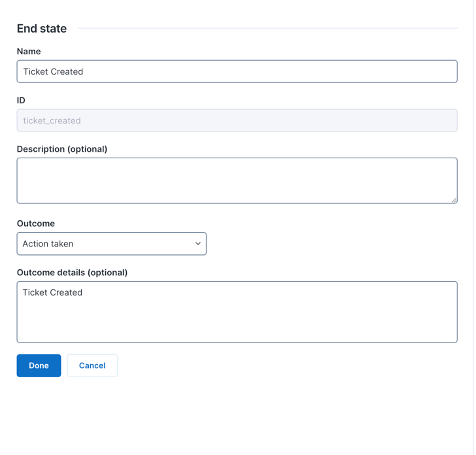Click the Description (optional) label
The height and width of the screenshot is (455, 476).
click(x=62, y=149)
